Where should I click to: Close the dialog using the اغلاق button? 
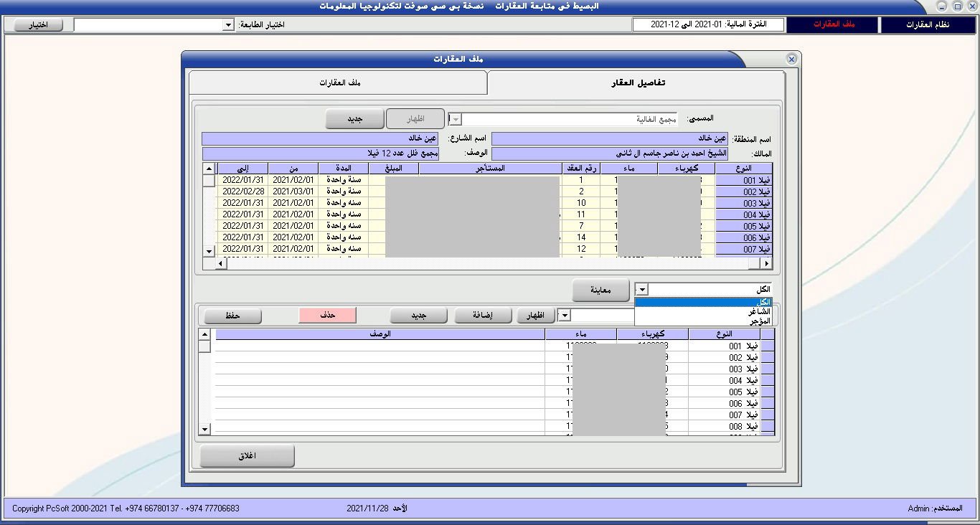click(x=248, y=455)
